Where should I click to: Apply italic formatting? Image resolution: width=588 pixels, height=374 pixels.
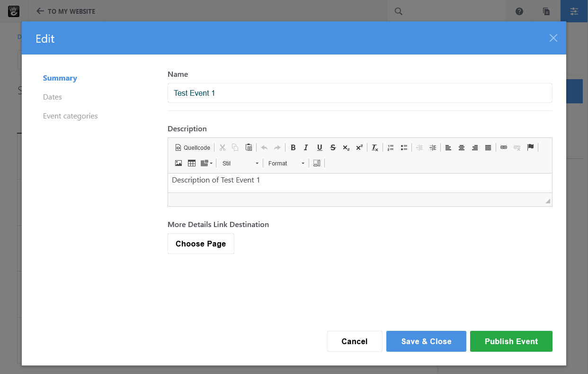tap(306, 147)
